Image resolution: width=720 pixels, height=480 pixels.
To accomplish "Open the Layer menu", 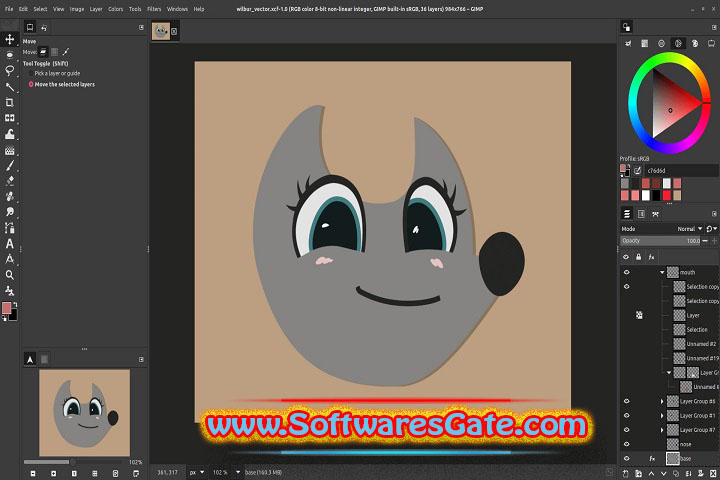I will click(96, 9).
